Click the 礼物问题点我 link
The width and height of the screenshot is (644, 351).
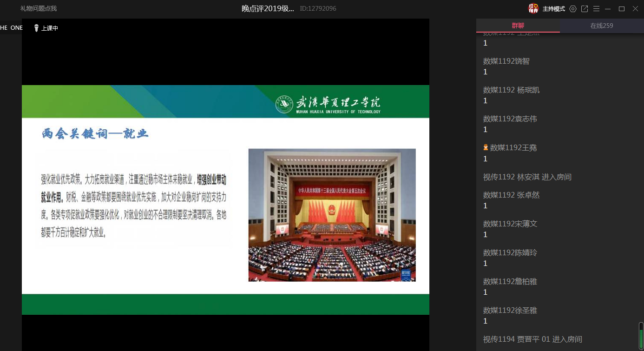(x=38, y=8)
